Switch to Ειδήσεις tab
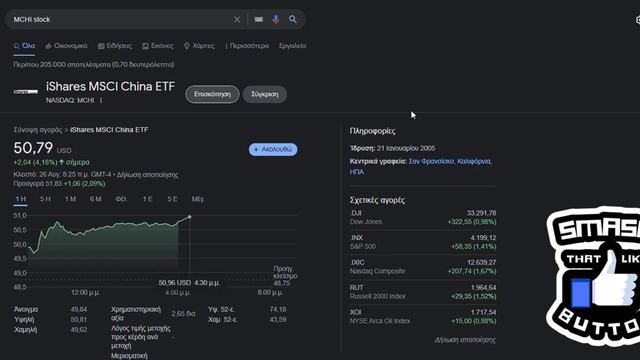This screenshot has height=360, width=640. [115, 46]
